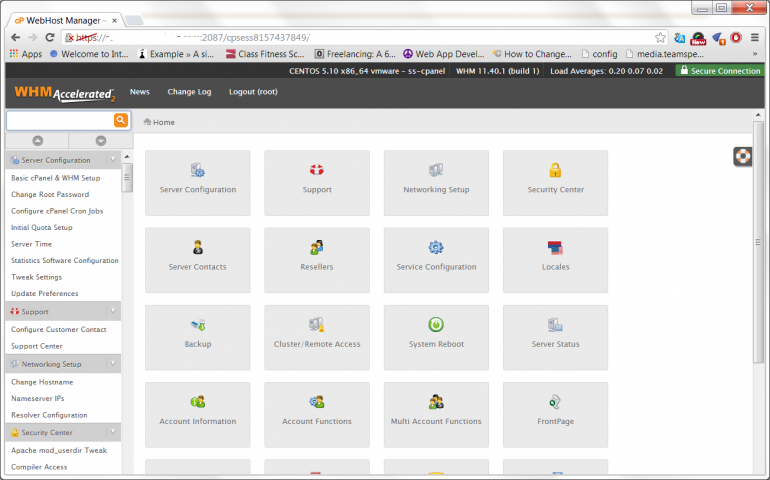
Task: Open the FrontPage tile
Action: [555, 415]
